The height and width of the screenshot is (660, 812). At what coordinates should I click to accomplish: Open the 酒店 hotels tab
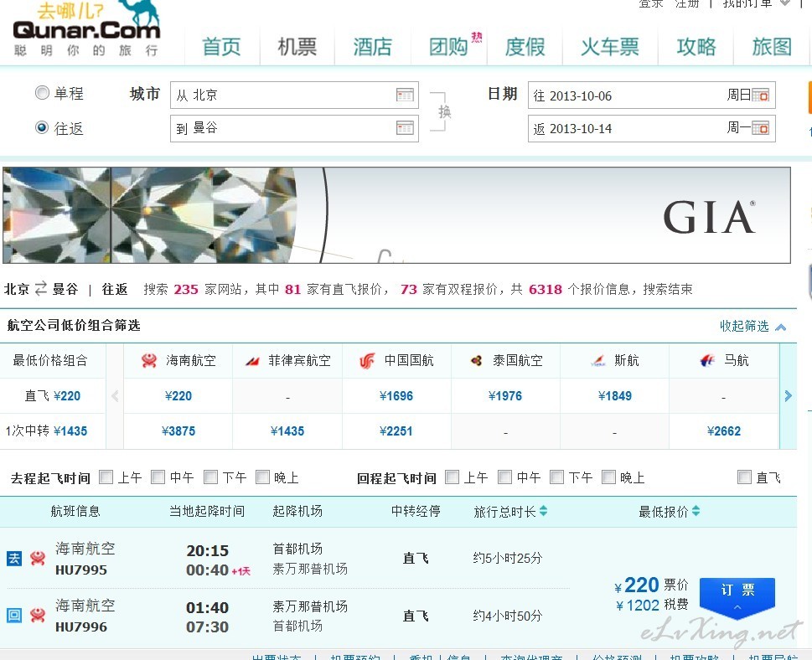373,47
